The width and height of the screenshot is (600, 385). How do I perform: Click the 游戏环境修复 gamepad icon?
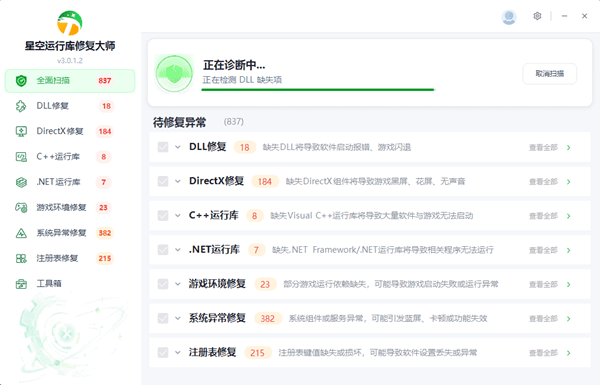[21, 207]
